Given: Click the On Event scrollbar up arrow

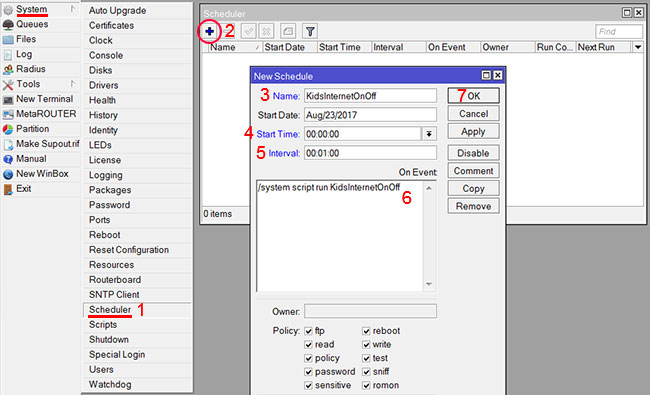Looking at the screenshot, I should click(x=429, y=188).
